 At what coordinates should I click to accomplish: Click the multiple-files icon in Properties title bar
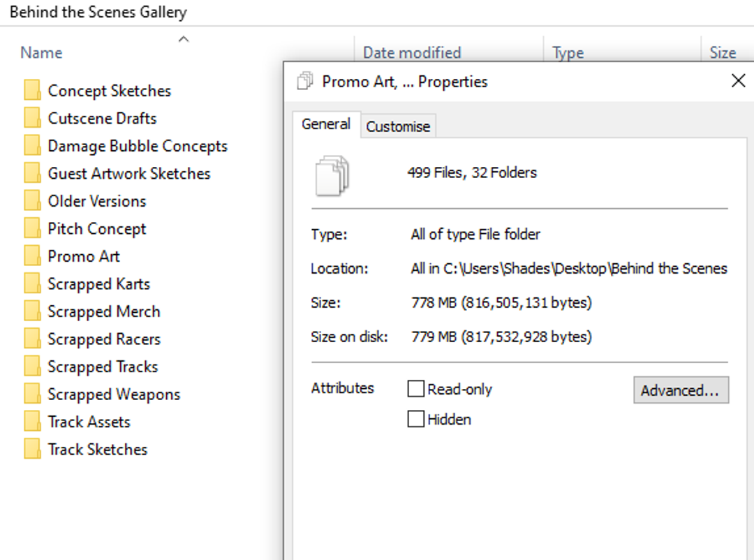pyautogui.click(x=305, y=82)
